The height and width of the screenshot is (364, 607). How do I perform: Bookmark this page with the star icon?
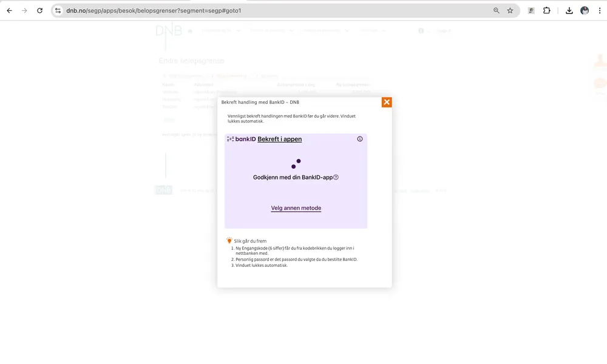click(x=510, y=10)
